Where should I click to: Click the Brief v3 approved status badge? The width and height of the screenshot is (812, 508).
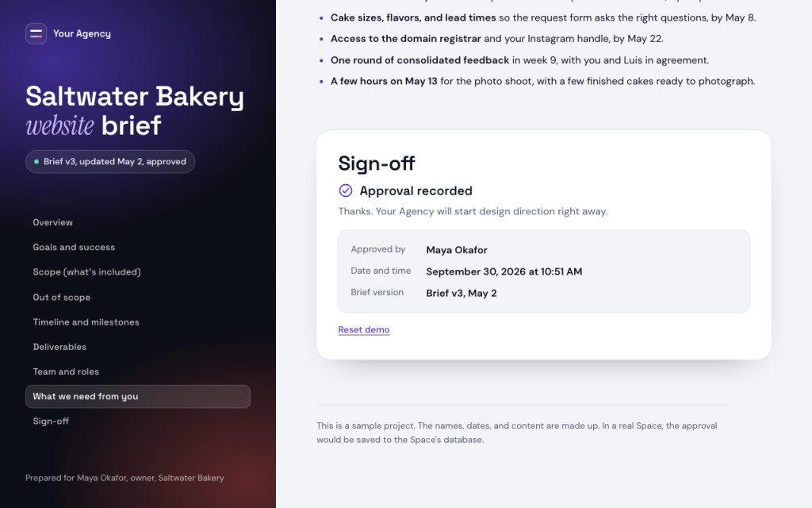coord(110,162)
